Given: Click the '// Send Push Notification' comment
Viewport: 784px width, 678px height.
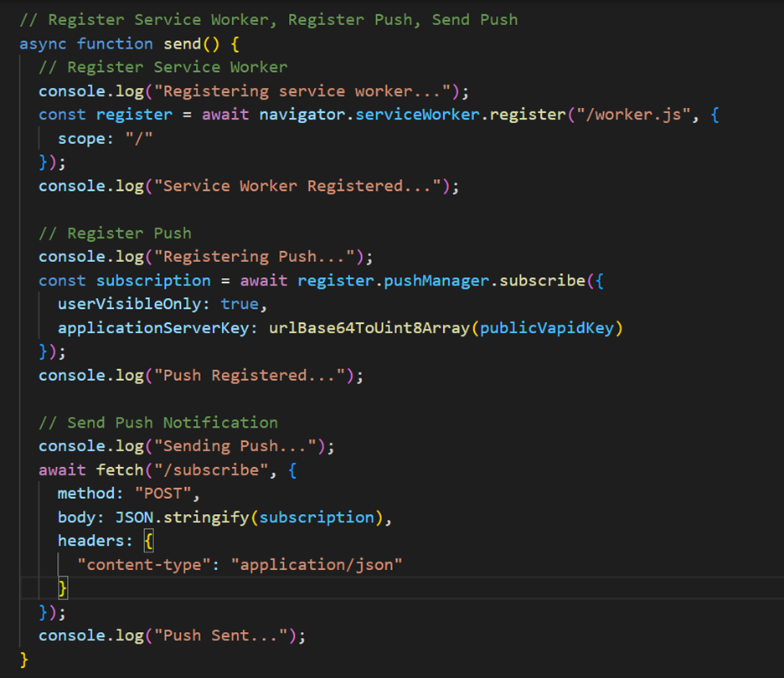Looking at the screenshot, I should click(x=158, y=423).
